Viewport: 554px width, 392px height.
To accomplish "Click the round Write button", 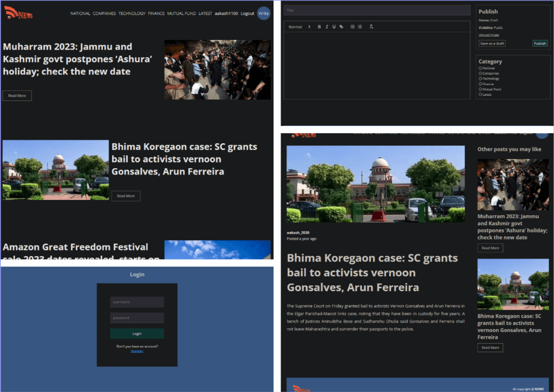I will pos(264,13).
